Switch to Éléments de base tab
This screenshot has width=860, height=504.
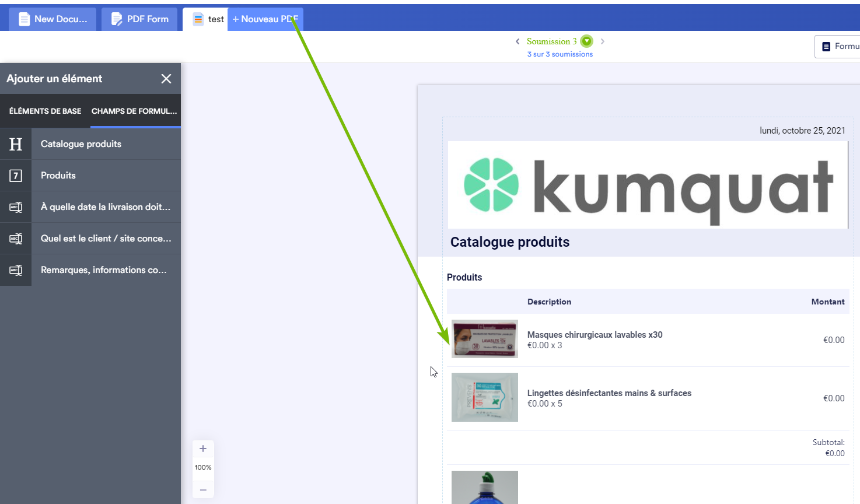(x=45, y=111)
